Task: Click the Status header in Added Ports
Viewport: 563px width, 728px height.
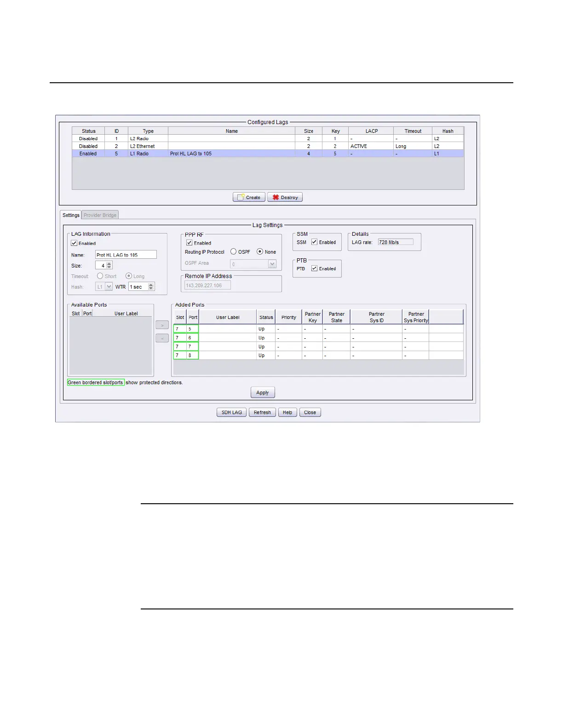Action: click(266, 317)
